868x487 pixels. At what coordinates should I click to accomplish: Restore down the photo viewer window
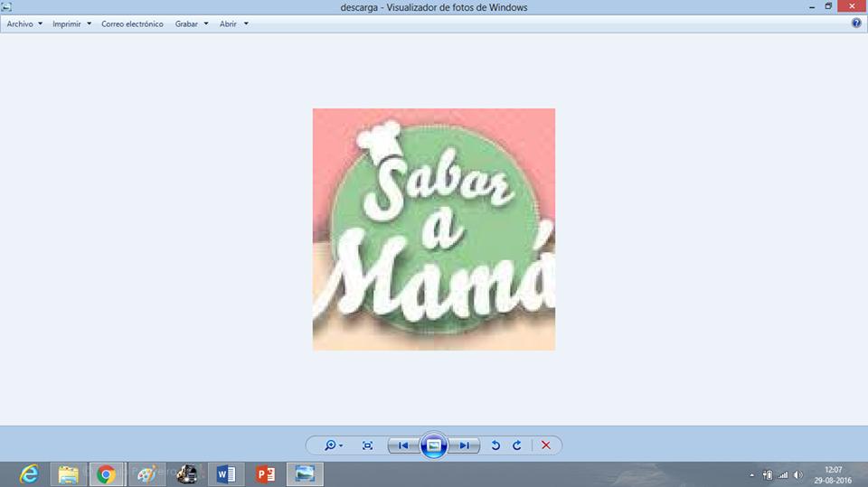pos(828,6)
